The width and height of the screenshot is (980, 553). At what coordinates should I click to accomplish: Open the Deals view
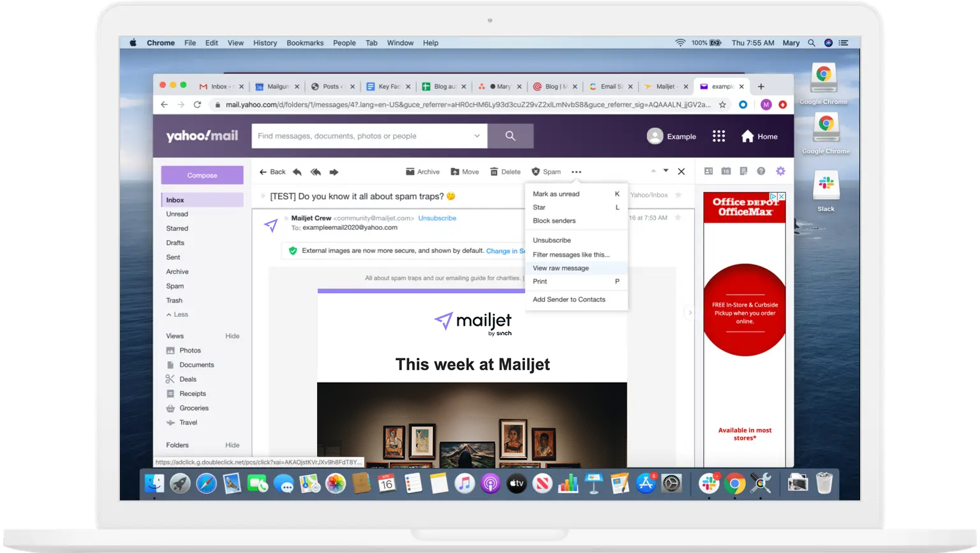[181, 379]
